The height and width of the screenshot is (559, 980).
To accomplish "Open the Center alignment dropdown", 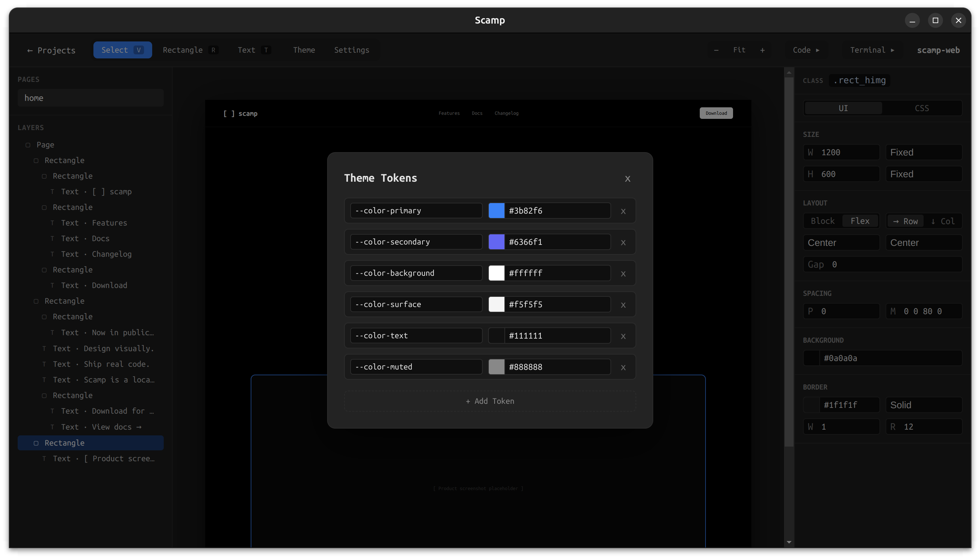I will tap(841, 242).
